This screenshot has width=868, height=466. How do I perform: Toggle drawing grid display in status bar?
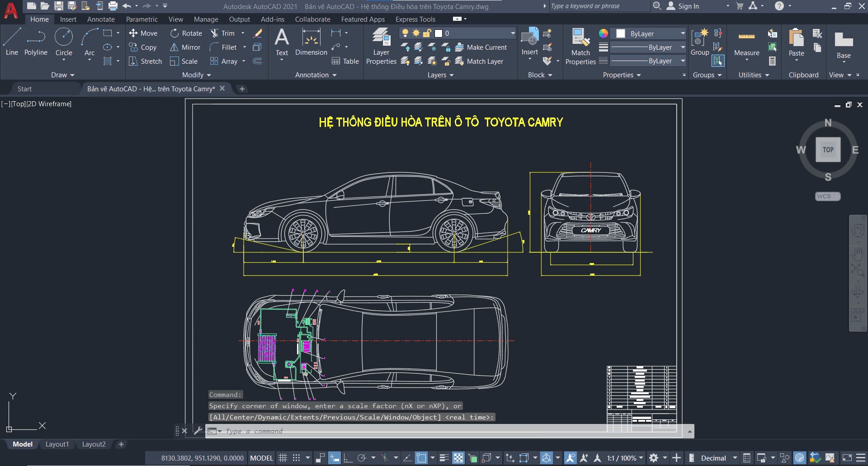coord(283,458)
